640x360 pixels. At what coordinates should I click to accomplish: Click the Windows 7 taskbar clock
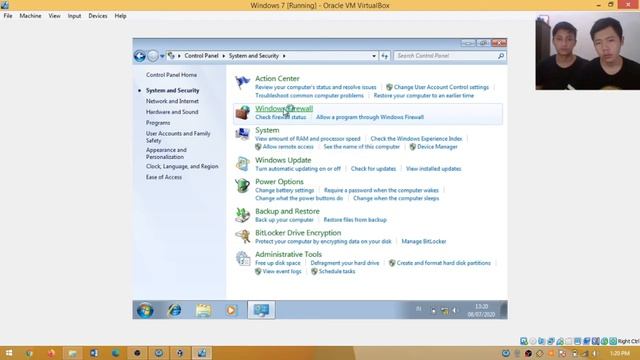click(481, 311)
